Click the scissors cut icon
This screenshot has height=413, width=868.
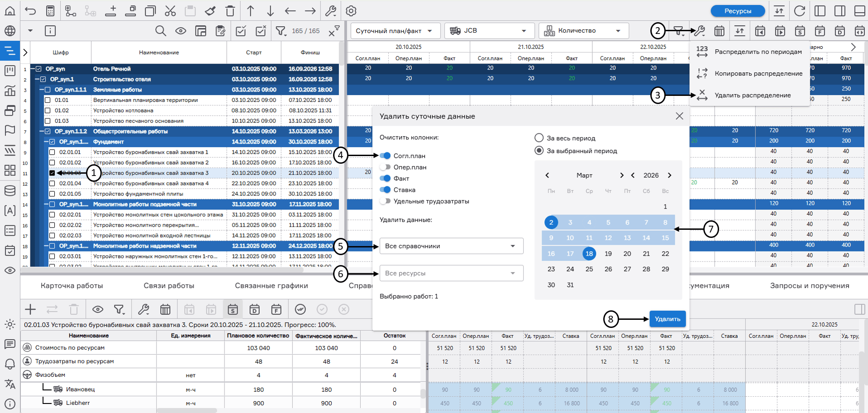coord(170,11)
